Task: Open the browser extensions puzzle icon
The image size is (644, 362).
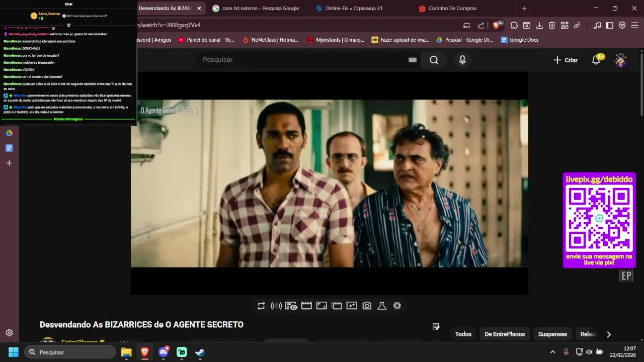Action: coord(514,25)
